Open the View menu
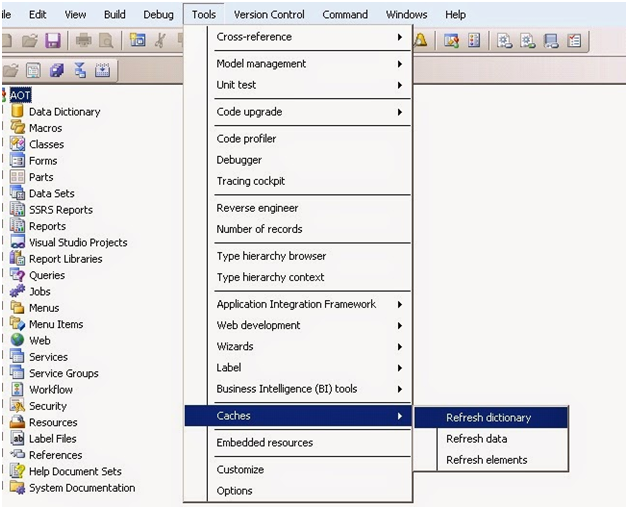Viewport: 628px width, 509px height. tap(75, 14)
